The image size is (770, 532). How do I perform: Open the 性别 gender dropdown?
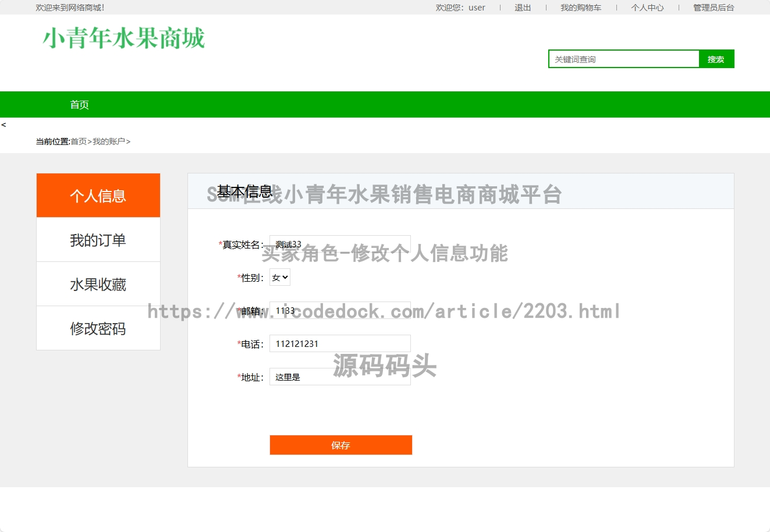(280, 278)
